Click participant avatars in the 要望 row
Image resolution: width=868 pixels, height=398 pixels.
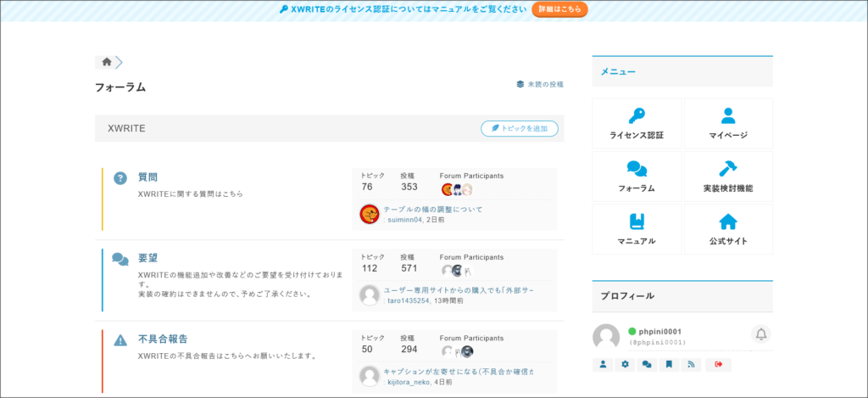[x=457, y=271]
